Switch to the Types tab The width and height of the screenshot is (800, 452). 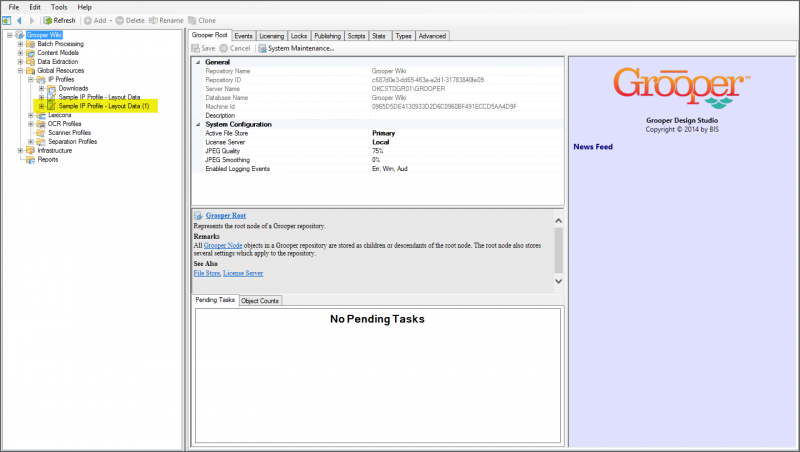pyautogui.click(x=403, y=36)
